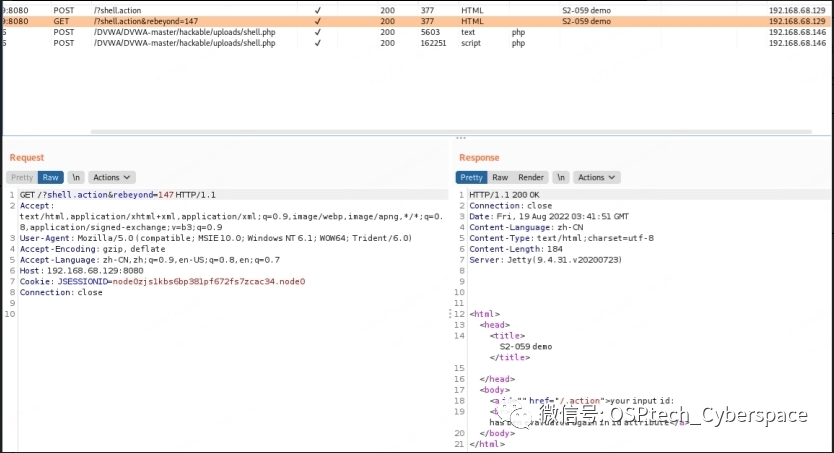The width and height of the screenshot is (834, 453).
Task: Click the checkmark in the 5603-length row
Action: 318,32
